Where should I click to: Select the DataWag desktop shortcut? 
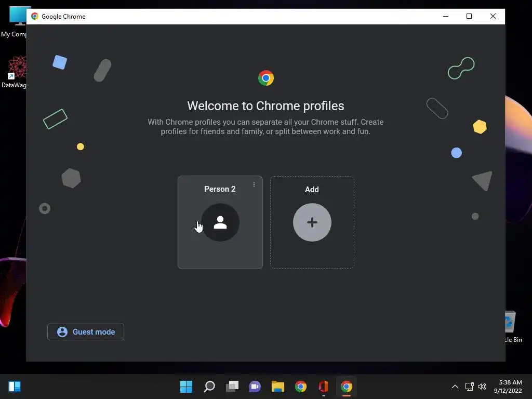click(14, 72)
